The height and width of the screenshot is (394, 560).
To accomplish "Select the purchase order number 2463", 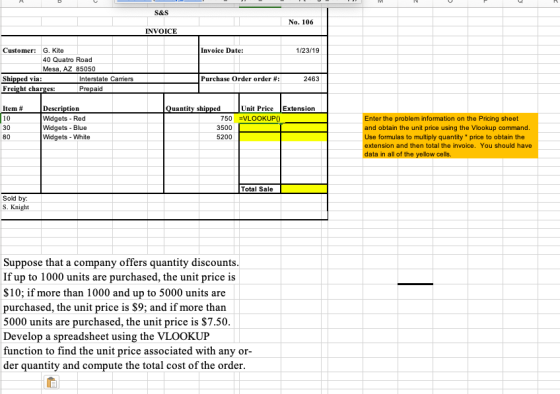I will (311, 79).
